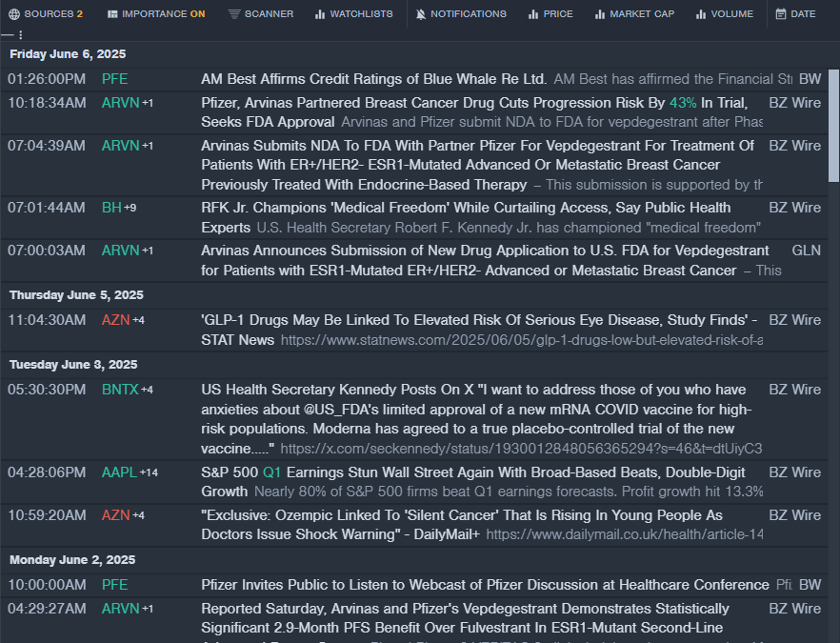
Task: Expand the +4 tickers beside BNTX
Action: (147, 390)
